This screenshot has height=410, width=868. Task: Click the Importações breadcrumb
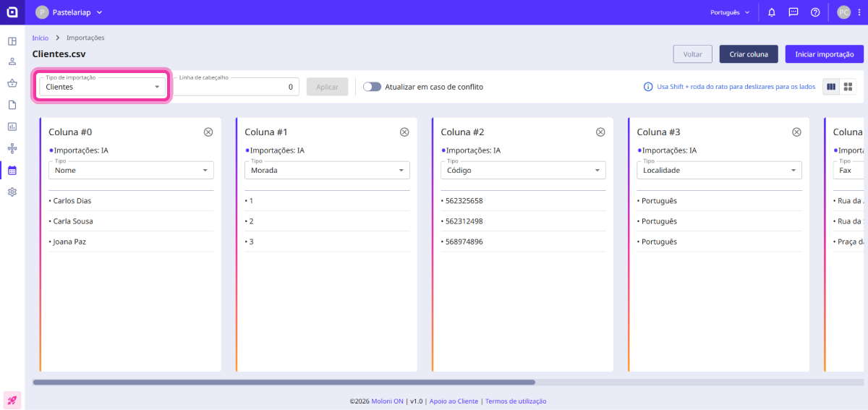click(85, 38)
